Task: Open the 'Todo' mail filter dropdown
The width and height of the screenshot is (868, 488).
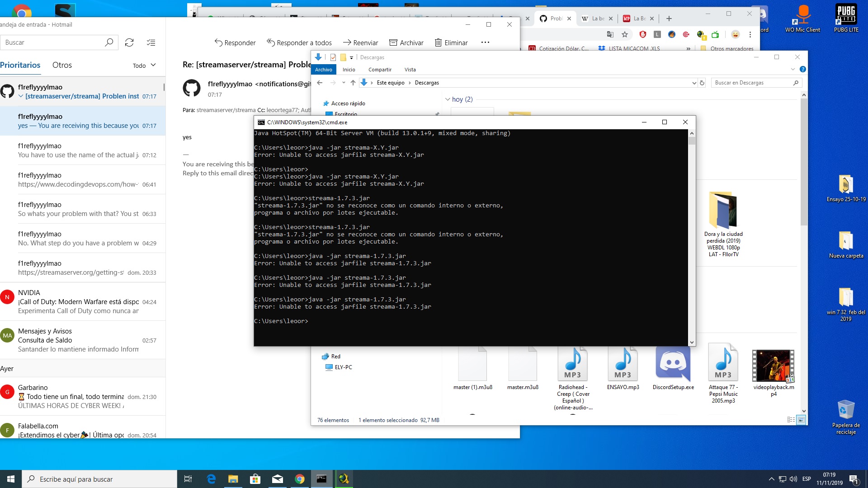Action: tap(144, 65)
